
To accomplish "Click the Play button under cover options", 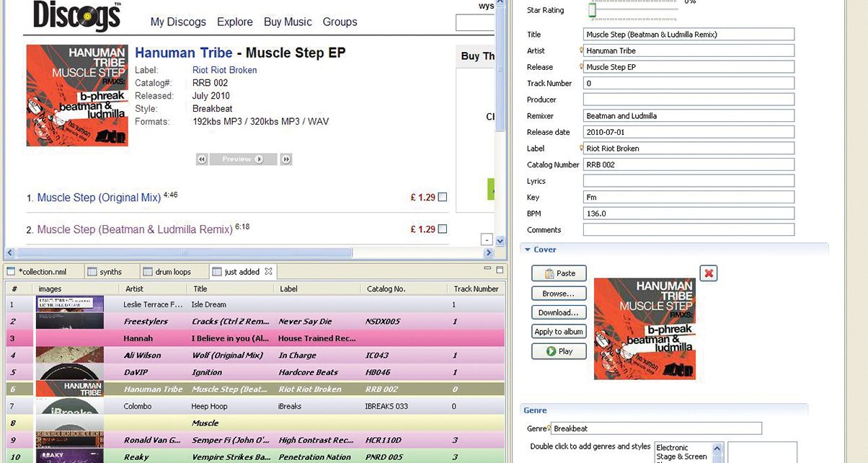I will (x=559, y=351).
